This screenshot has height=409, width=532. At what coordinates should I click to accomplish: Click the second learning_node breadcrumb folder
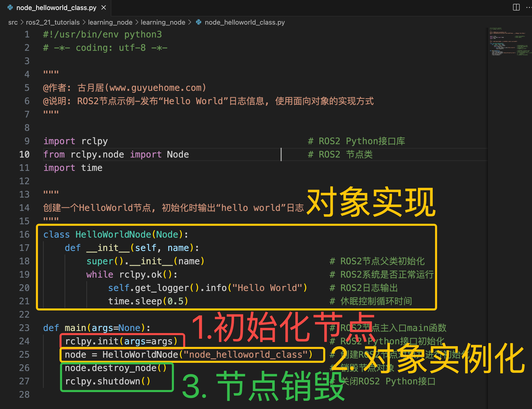click(163, 22)
